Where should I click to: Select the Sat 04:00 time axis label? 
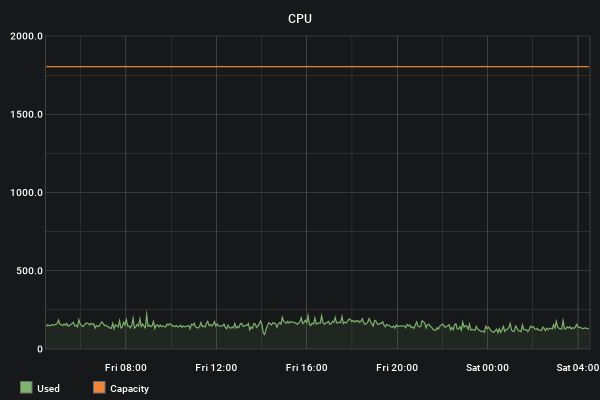[x=577, y=368]
